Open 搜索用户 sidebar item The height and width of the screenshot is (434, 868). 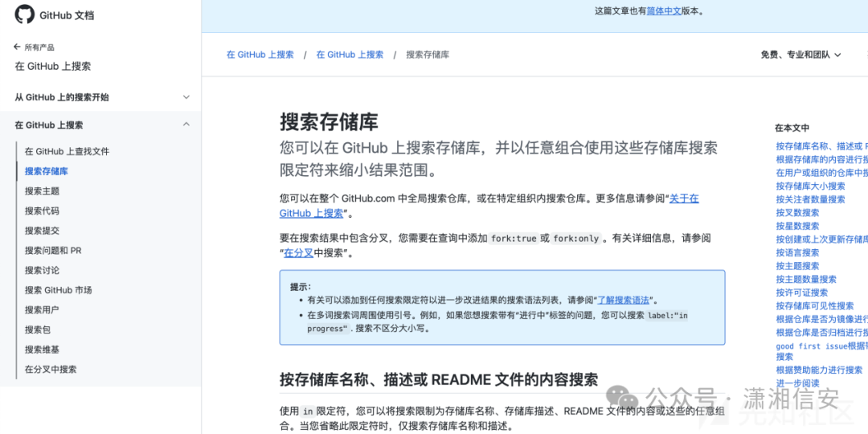42,310
